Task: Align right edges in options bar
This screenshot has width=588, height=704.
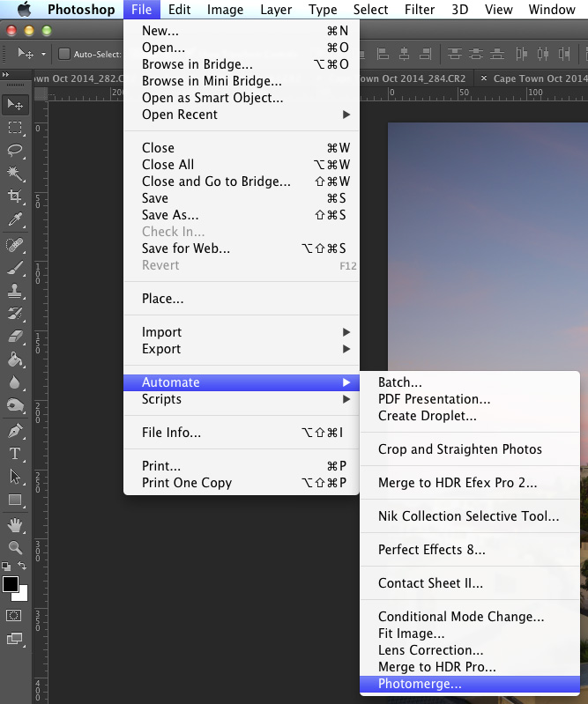Action: point(425,55)
